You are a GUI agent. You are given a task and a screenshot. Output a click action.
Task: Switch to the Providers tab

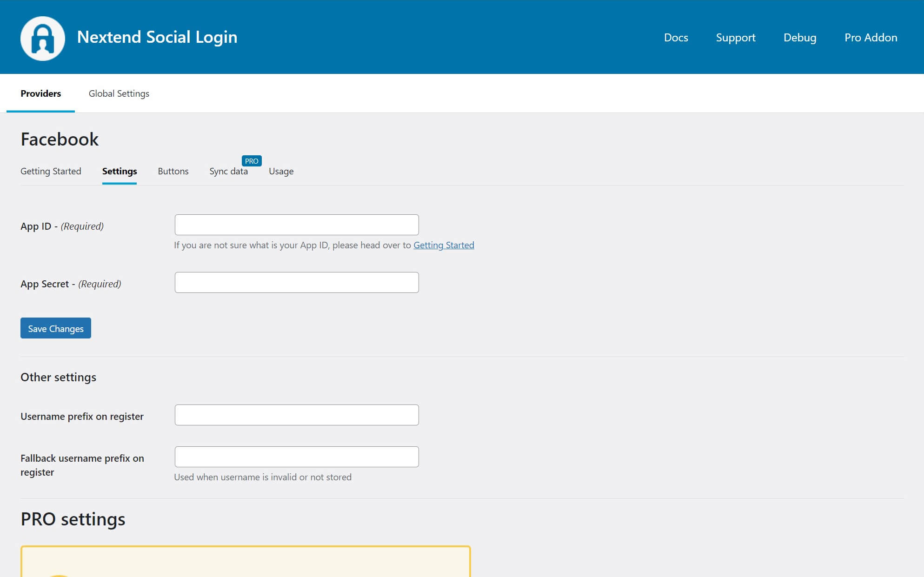point(40,93)
